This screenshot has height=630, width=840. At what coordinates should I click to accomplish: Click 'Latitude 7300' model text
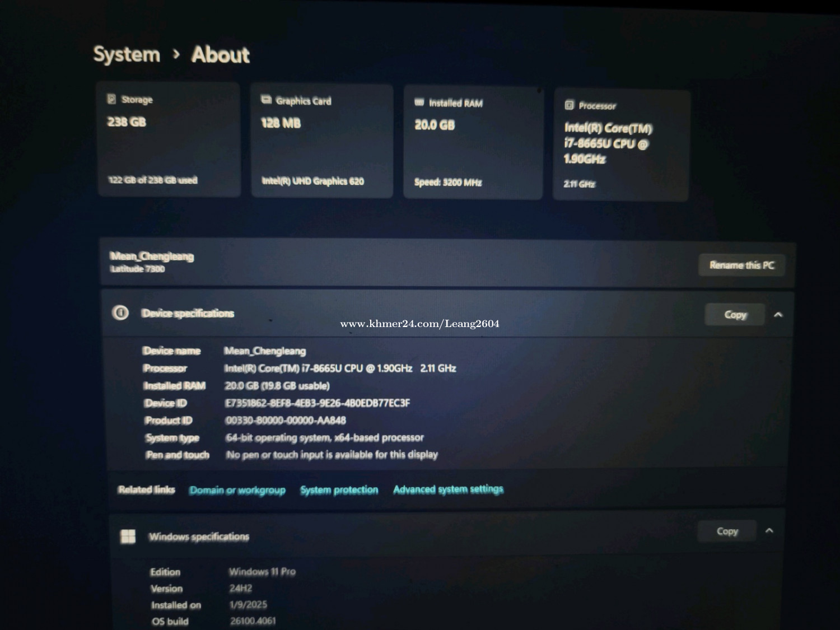coord(138,269)
